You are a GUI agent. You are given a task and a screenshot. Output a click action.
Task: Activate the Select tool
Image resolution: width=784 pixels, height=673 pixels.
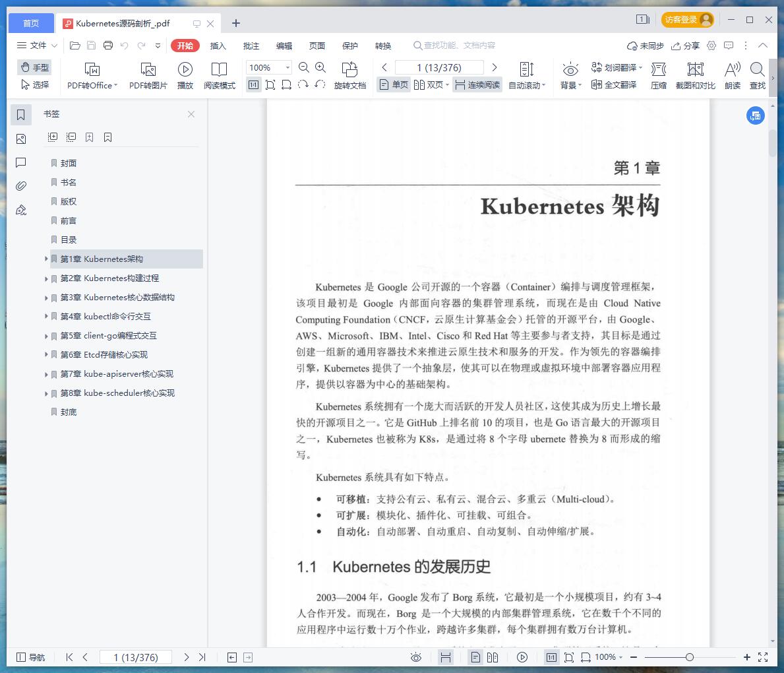tap(34, 84)
